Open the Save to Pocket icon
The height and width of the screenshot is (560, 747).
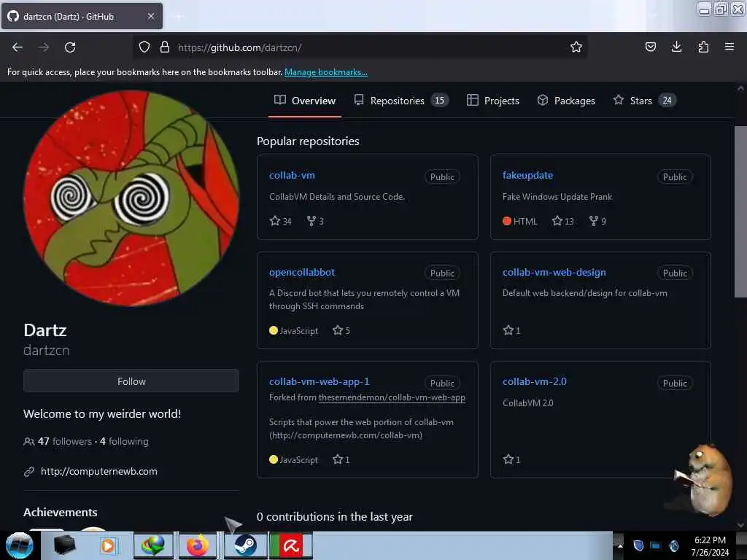[x=650, y=47]
